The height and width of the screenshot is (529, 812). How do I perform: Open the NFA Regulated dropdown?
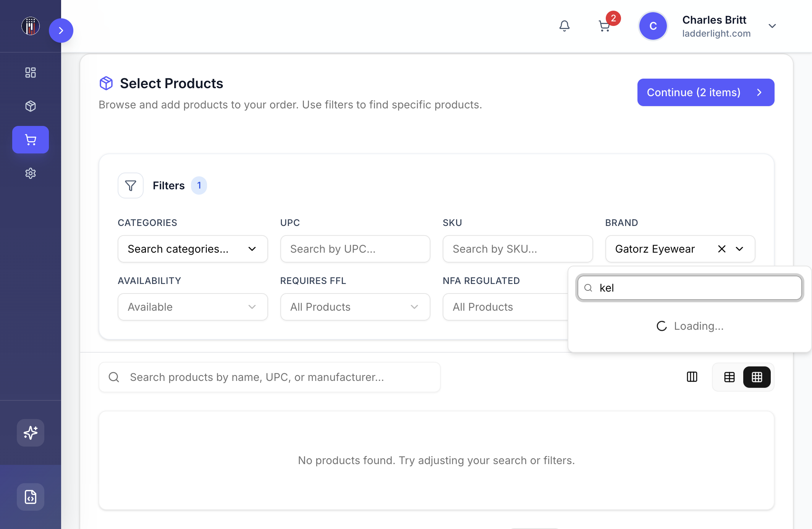pos(505,307)
